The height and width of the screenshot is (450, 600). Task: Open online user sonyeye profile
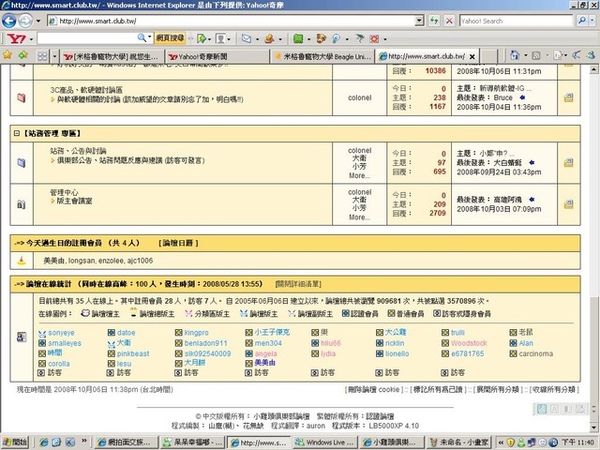coord(61,333)
